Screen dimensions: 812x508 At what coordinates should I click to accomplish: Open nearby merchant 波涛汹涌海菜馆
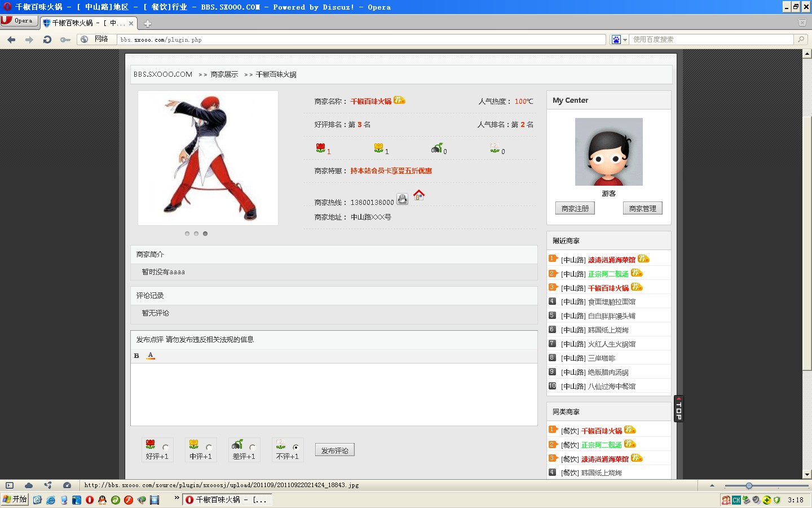coord(611,260)
